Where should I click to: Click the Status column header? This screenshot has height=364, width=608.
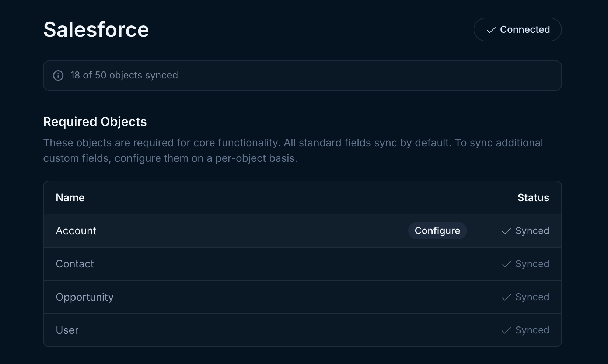[x=533, y=197]
